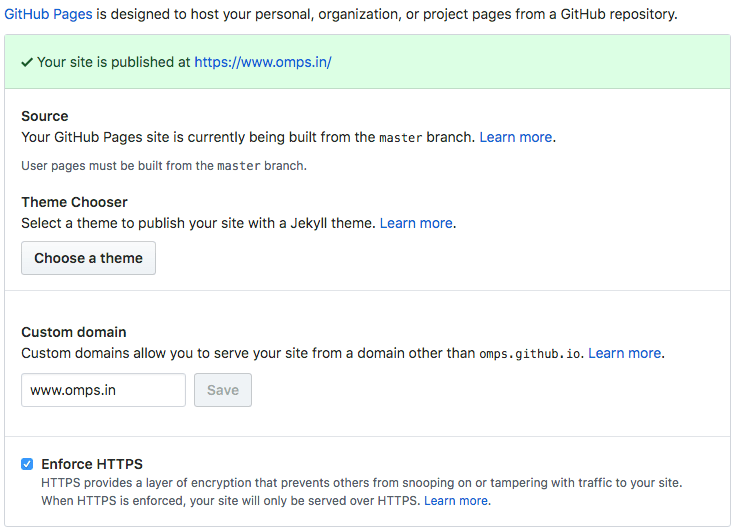739x530 pixels.
Task: Open Learn more link under Custom domain
Action: [x=624, y=353]
